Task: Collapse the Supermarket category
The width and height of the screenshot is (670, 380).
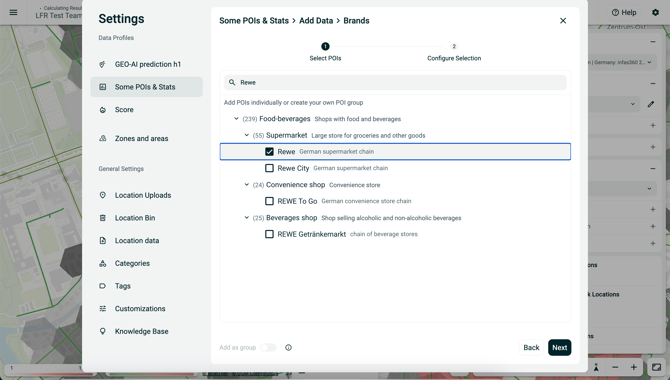Action: 247,135
